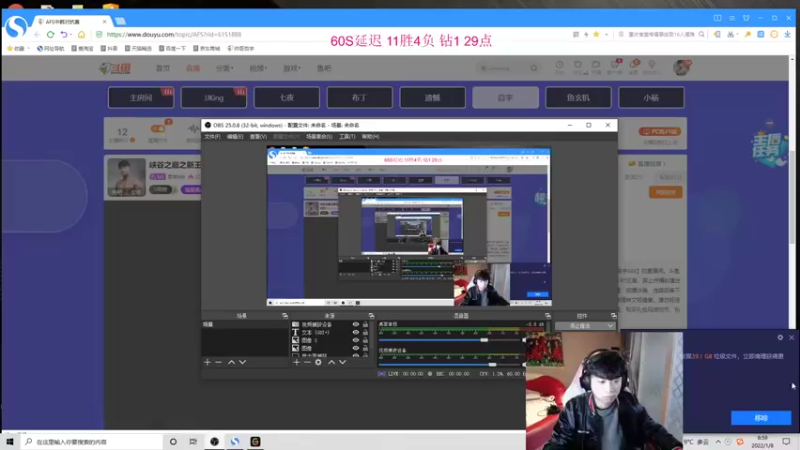This screenshot has height=450, width=800.
Task: Click the Windows taskbar search box
Action: (92, 442)
